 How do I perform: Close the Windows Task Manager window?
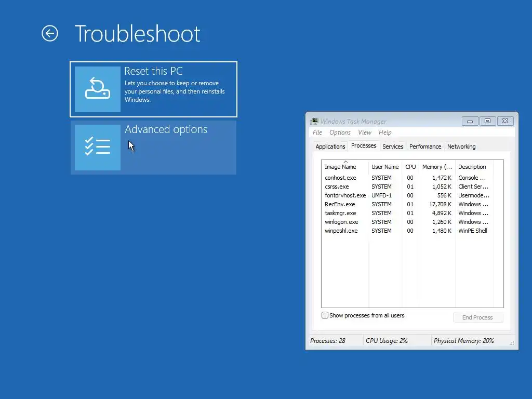coord(505,121)
